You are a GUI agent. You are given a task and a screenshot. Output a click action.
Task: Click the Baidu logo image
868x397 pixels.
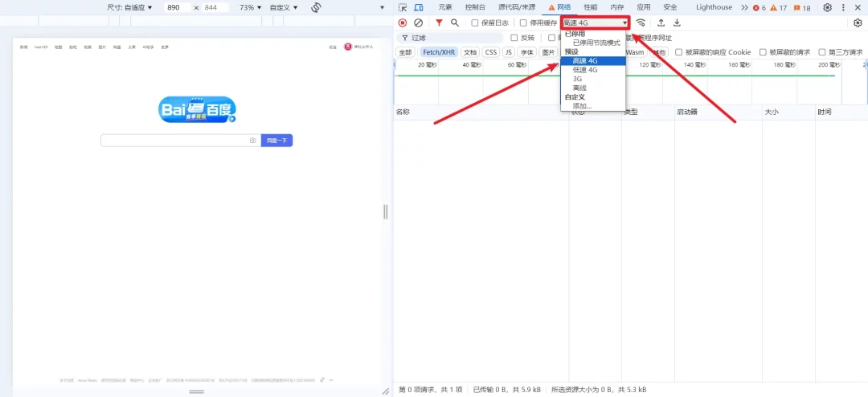[197, 109]
